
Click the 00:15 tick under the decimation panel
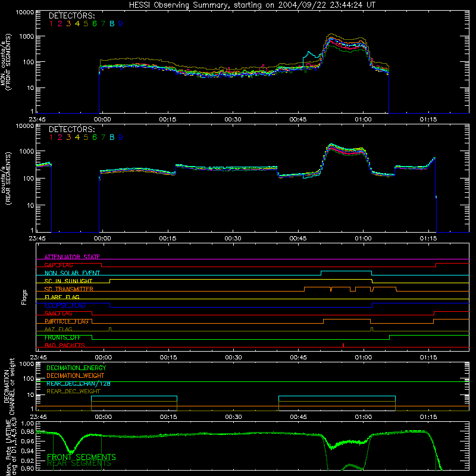tap(168, 417)
